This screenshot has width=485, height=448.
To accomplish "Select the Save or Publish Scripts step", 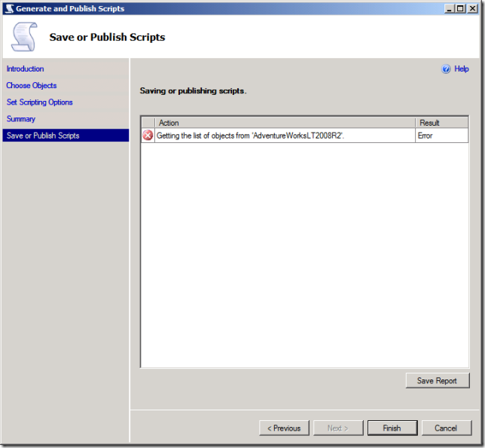I will coord(66,136).
